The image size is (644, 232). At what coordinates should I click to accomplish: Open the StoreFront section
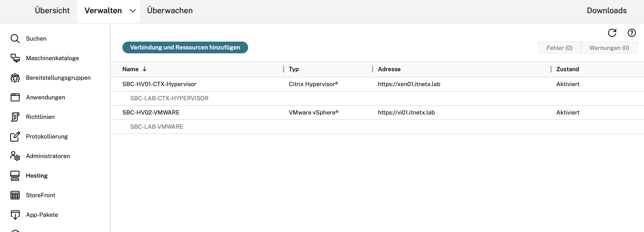tap(41, 195)
